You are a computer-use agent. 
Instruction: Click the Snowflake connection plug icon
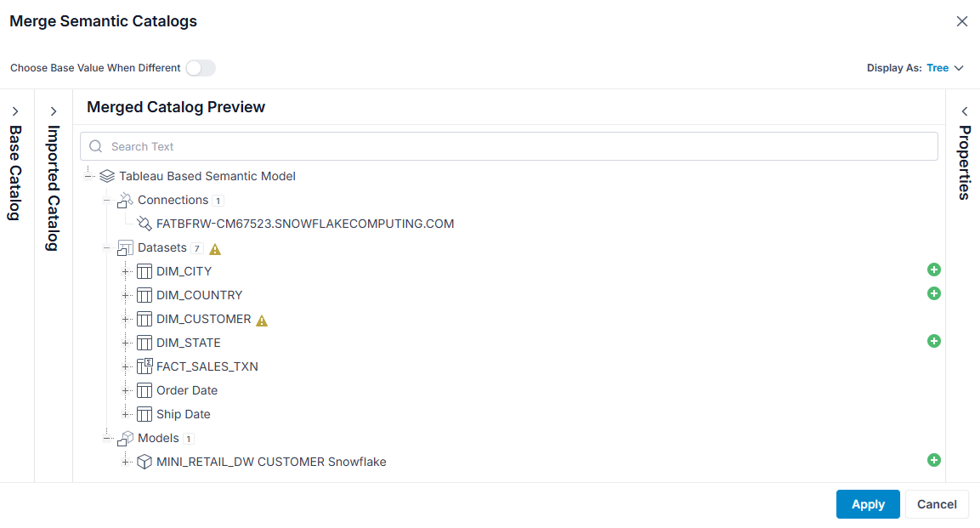pyautogui.click(x=144, y=224)
